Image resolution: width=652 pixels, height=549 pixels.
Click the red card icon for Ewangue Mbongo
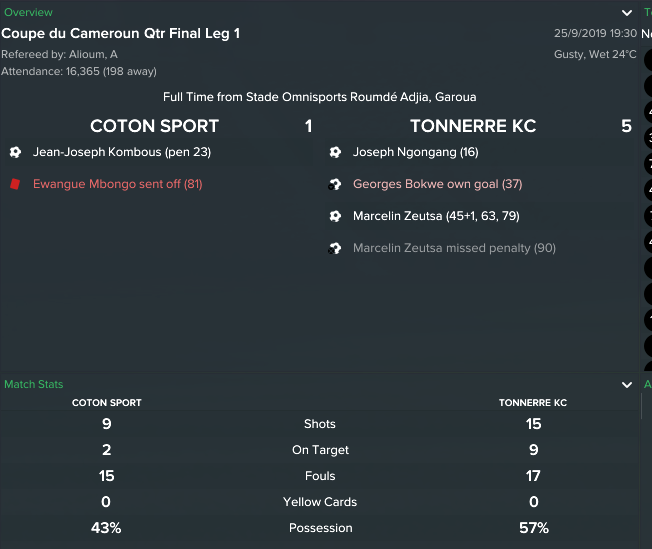[15, 184]
